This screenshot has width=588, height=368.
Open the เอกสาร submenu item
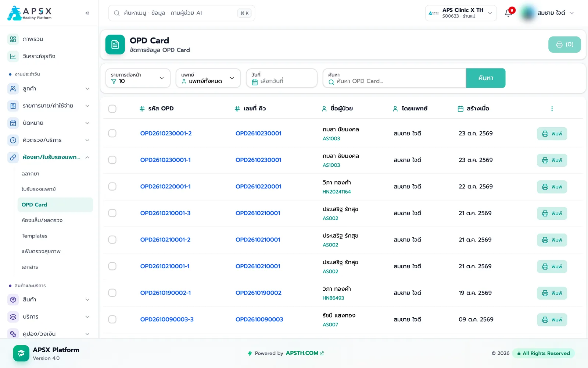pyautogui.click(x=30, y=267)
